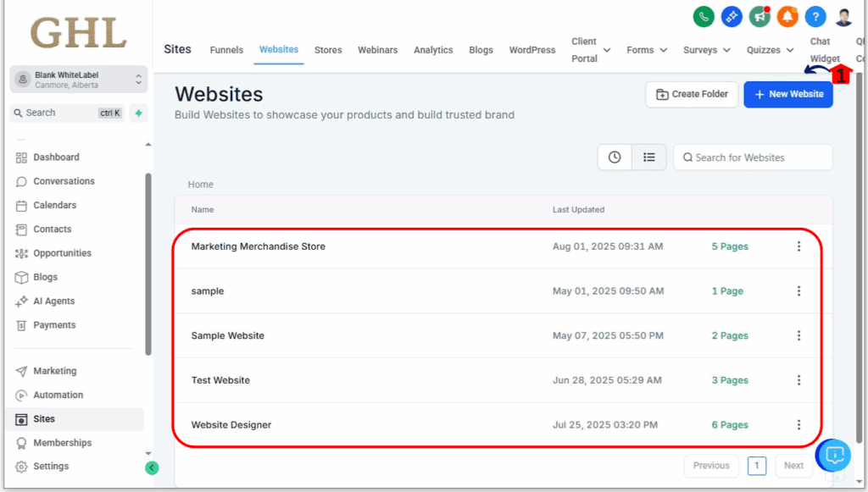
Task: Open Automation in sidebar
Action: (x=58, y=395)
